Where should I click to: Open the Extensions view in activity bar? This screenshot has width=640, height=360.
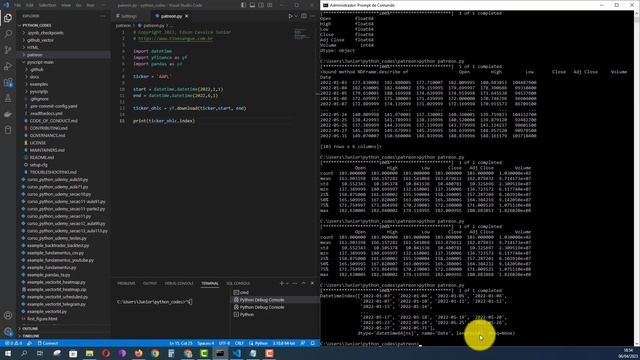(x=8, y=82)
